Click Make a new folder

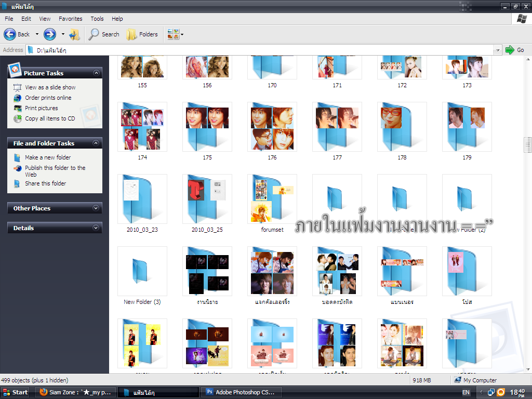click(x=48, y=157)
